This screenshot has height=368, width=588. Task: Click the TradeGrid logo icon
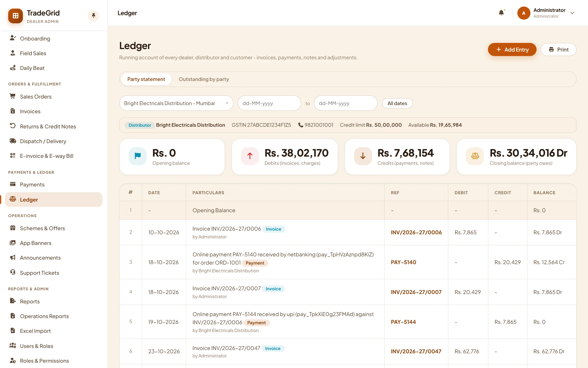(16, 16)
